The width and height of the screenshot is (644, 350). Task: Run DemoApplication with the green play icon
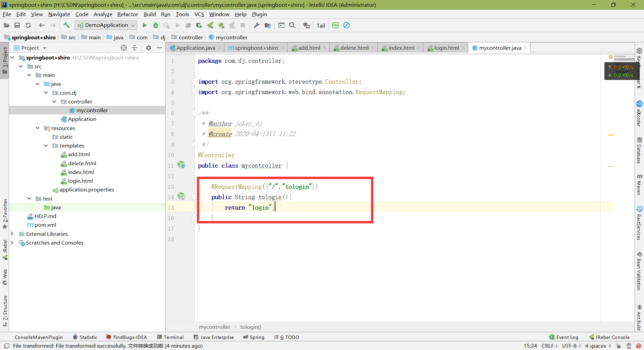145,25
